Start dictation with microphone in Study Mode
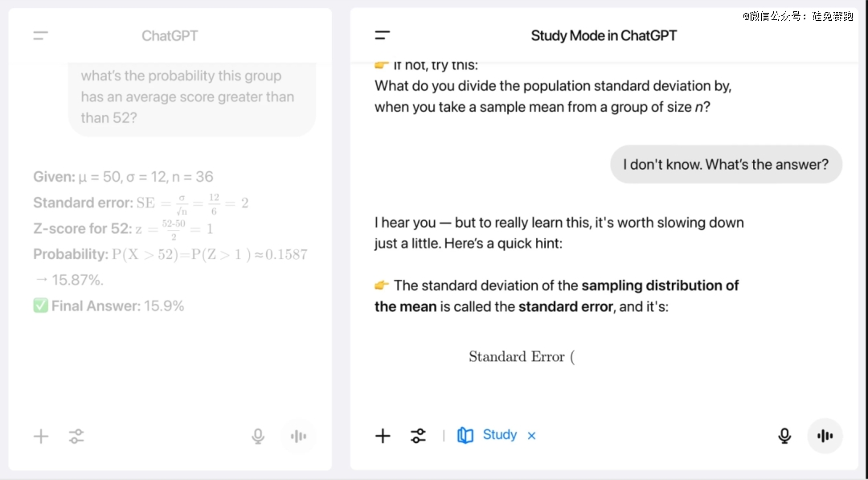Screen dimensions: 868x480 (x=784, y=436)
